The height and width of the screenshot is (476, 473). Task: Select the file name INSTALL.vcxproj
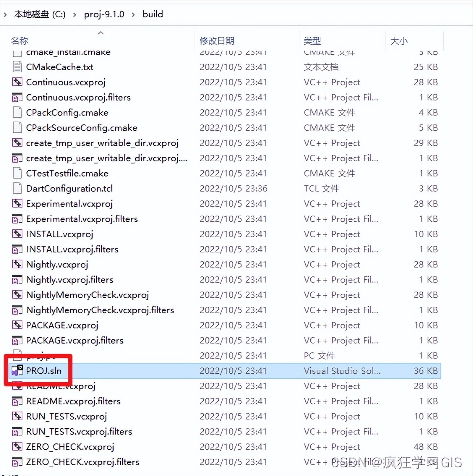(x=60, y=234)
